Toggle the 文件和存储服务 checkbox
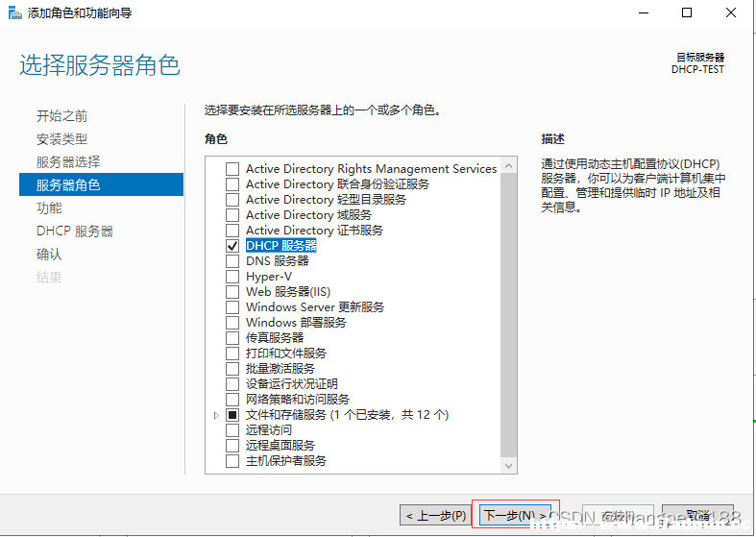Screen dimensions: 756x537 [232, 415]
